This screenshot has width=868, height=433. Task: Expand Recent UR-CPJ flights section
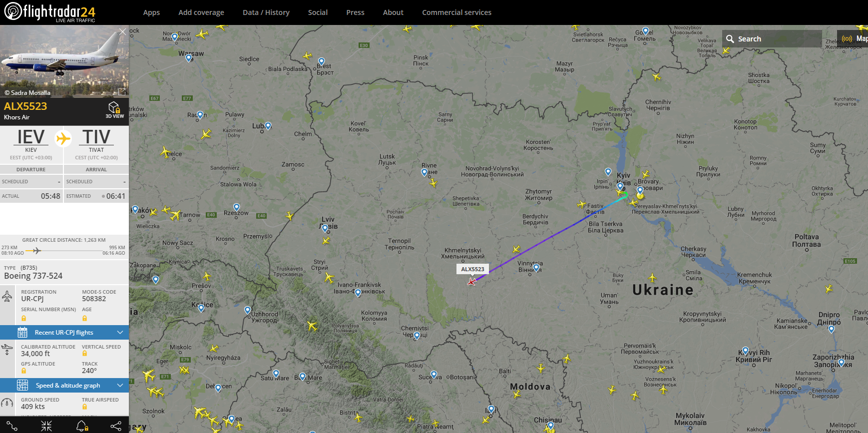tap(64, 333)
